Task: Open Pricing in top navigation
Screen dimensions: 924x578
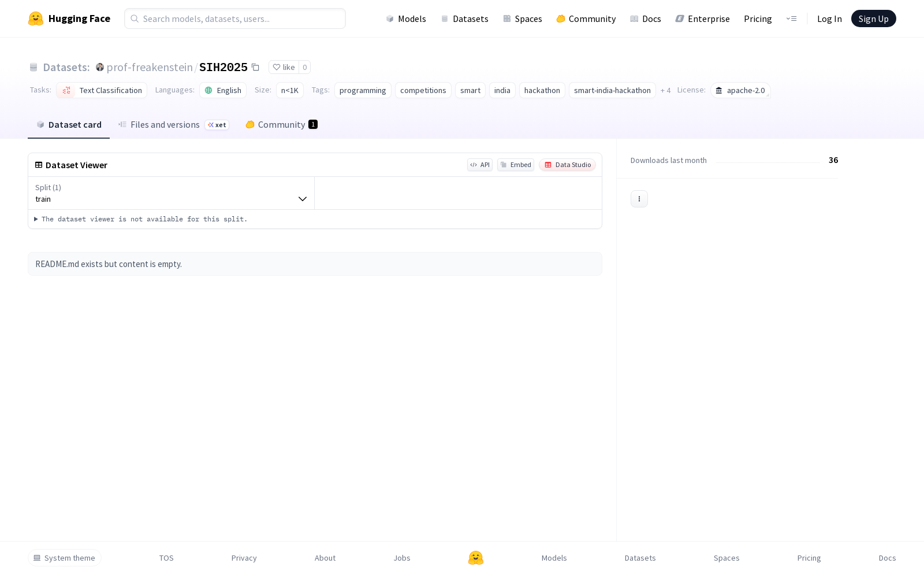Action: [x=758, y=18]
